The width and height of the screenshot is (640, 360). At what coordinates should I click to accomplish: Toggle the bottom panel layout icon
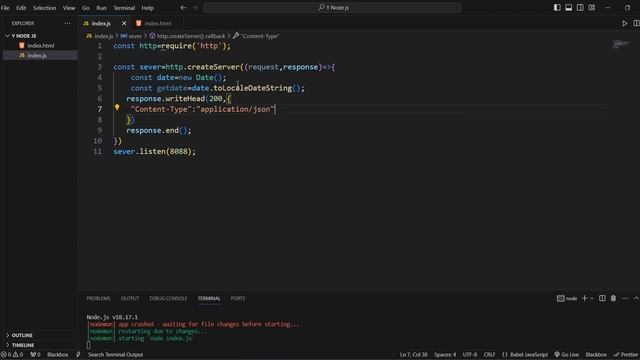pos(569,8)
